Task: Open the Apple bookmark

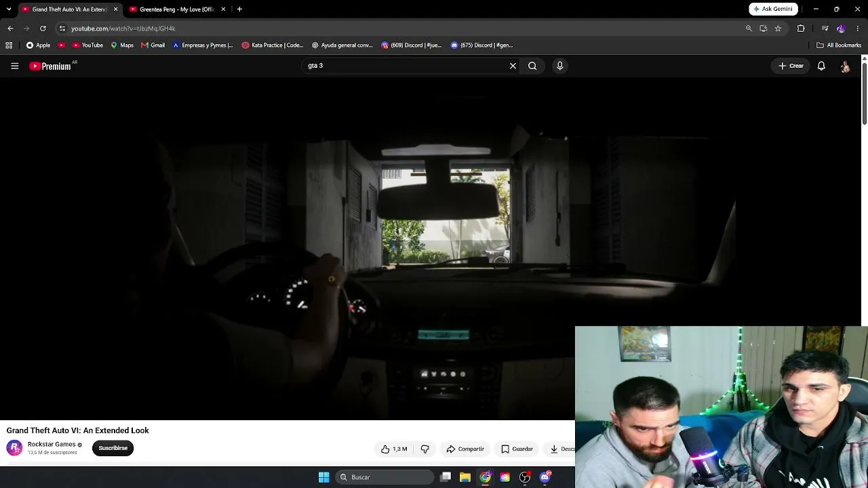Action: [38, 45]
